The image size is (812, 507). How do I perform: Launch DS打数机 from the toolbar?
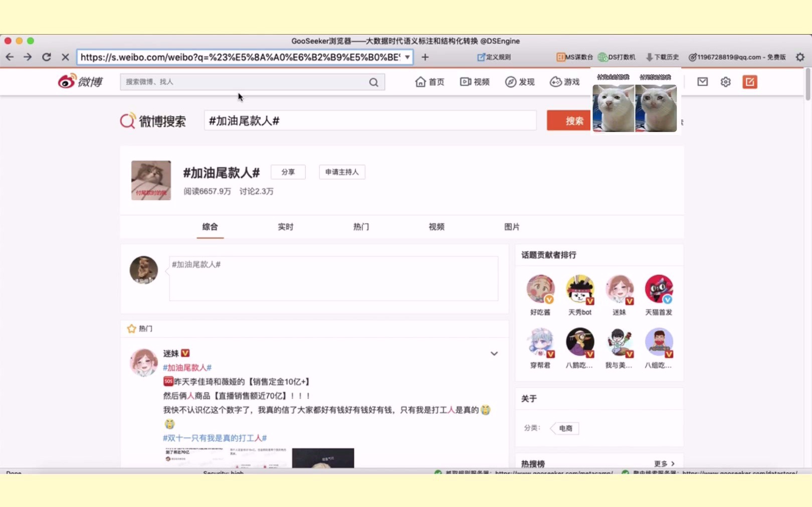617,57
